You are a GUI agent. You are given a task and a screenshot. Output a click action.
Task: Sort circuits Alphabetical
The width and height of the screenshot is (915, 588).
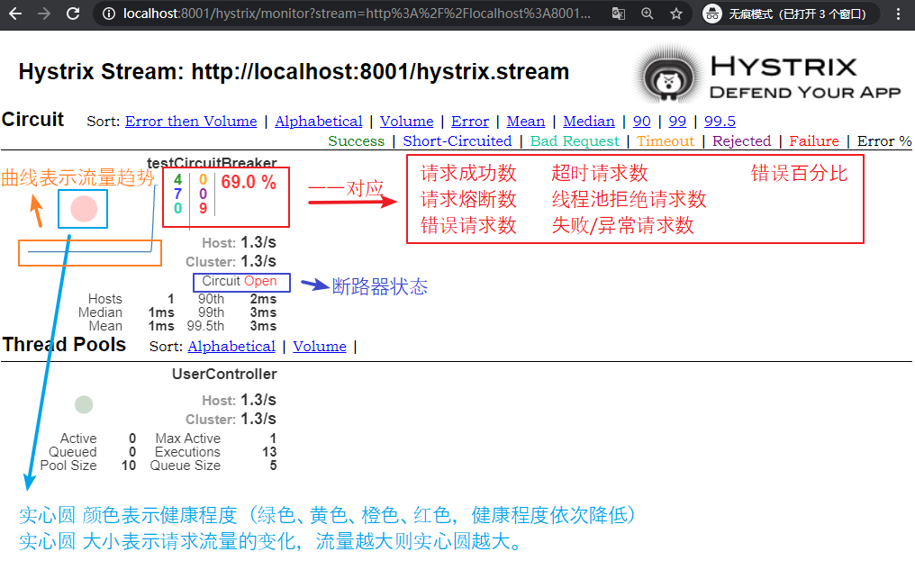tap(319, 122)
